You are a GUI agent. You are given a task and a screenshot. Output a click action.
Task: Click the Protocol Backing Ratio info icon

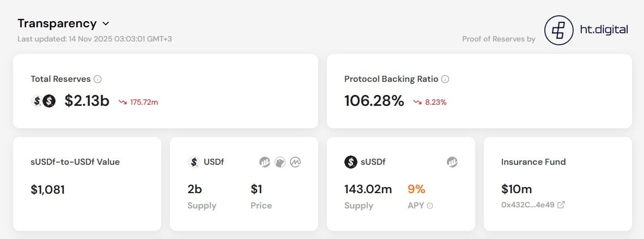pyautogui.click(x=445, y=79)
